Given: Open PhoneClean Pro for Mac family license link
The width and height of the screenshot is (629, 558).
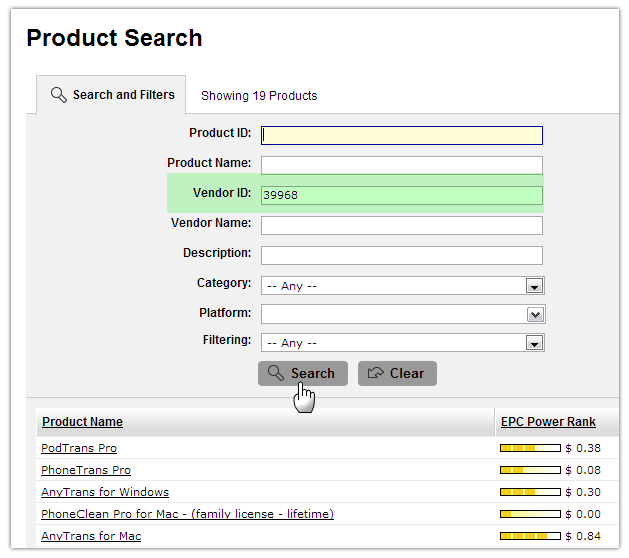Looking at the screenshot, I should (x=187, y=514).
